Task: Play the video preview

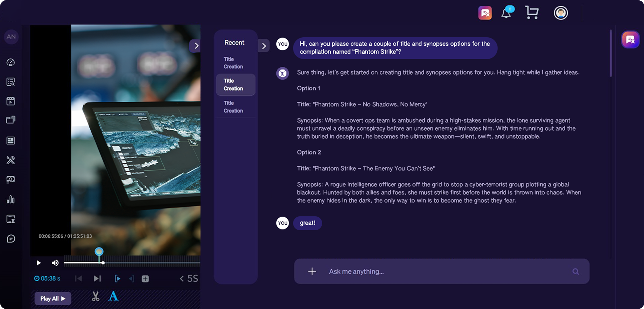Action: point(39,263)
